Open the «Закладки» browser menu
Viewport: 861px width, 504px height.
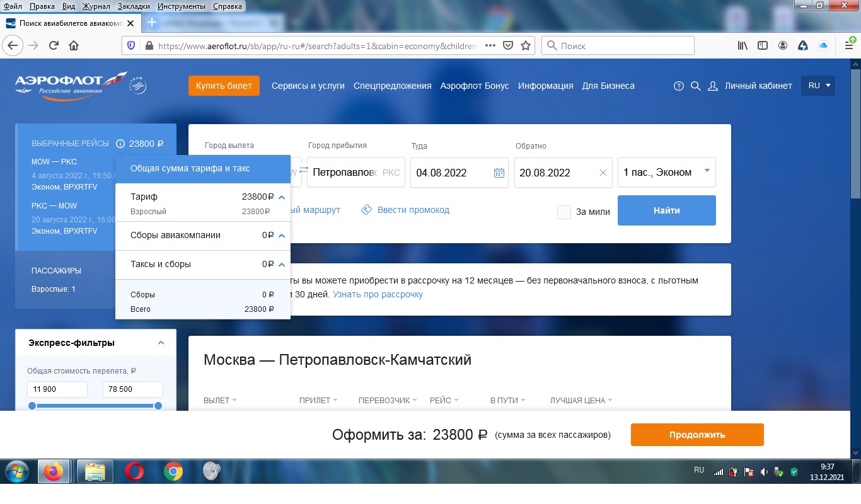click(134, 6)
